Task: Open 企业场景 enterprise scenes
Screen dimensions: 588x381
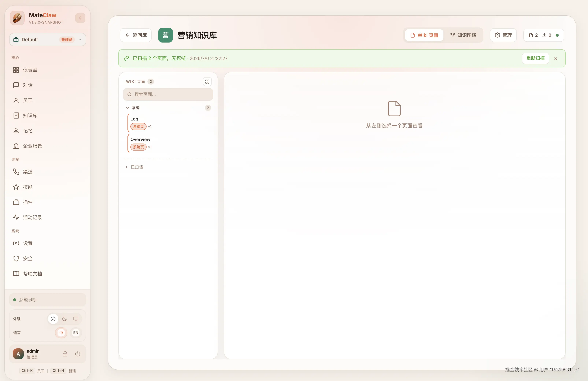Action: click(x=47, y=146)
